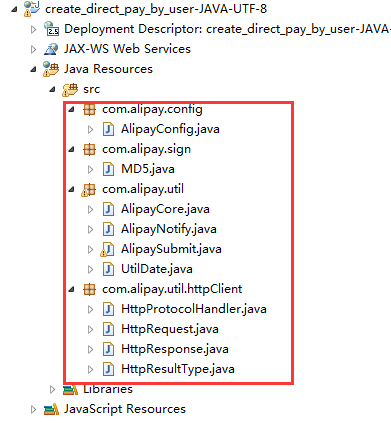The width and height of the screenshot is (391, 423).
Task: Click the src source folder icon
Action: 70,89
